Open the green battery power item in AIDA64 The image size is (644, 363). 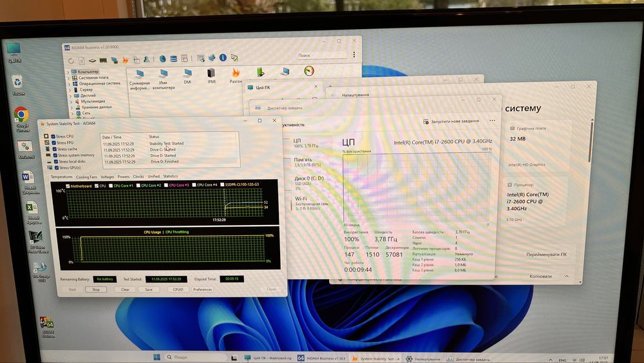point(260,72)
